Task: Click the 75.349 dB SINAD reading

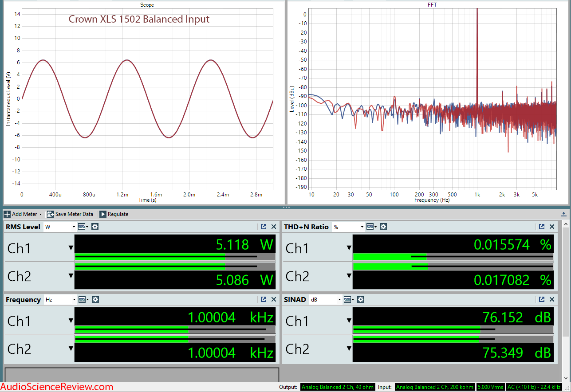Action: click(516, 353)
